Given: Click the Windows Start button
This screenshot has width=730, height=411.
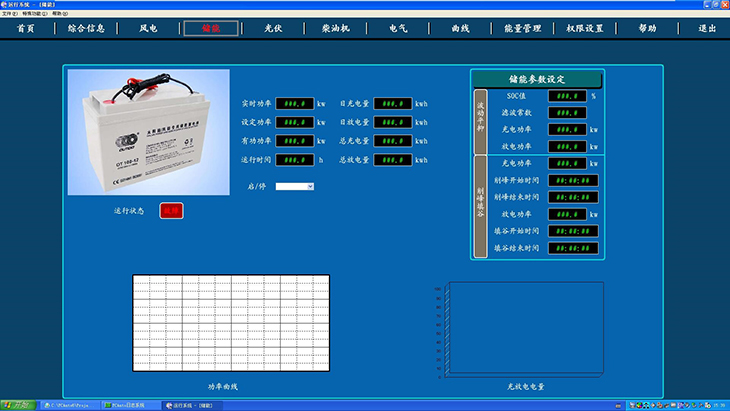Looking at the screenshot, I should 20,405.
